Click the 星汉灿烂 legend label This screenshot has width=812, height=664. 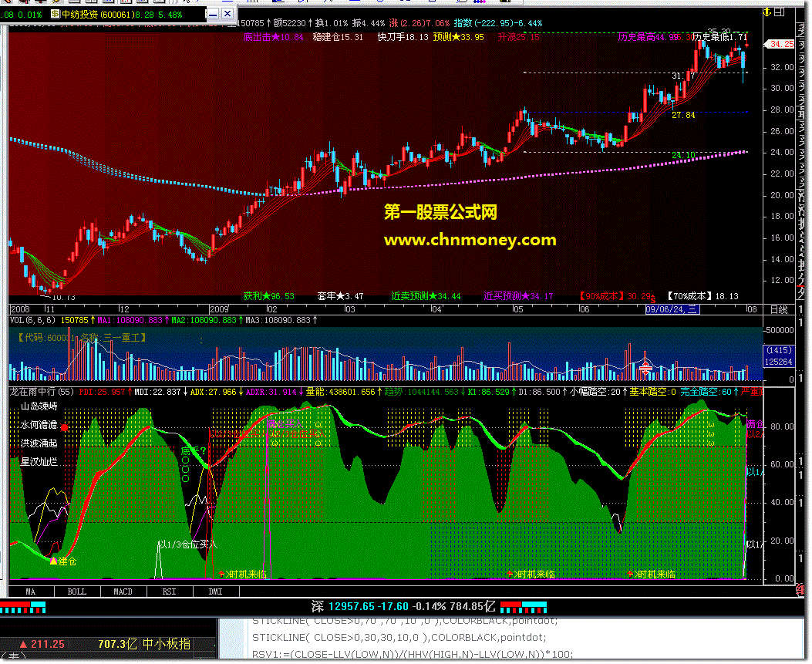pos(39,462)
